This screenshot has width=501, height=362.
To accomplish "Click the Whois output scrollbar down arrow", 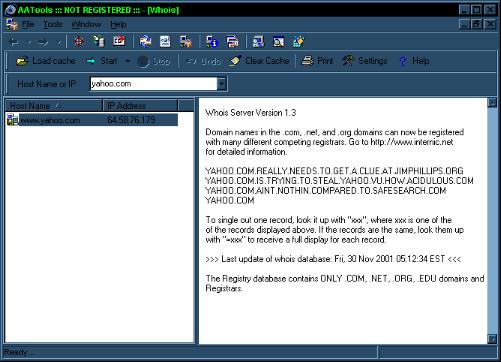I will [492, 339].
